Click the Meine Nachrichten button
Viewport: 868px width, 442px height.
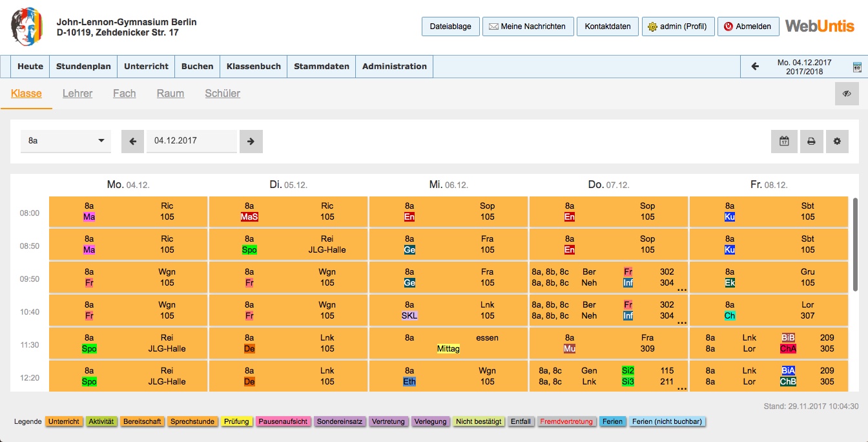click(527, 26)
